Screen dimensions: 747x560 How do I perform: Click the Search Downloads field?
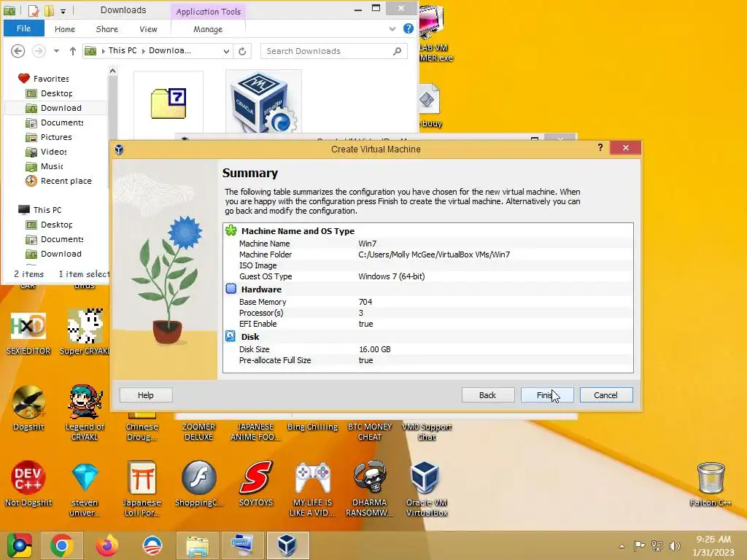click(x=333, y=51)
